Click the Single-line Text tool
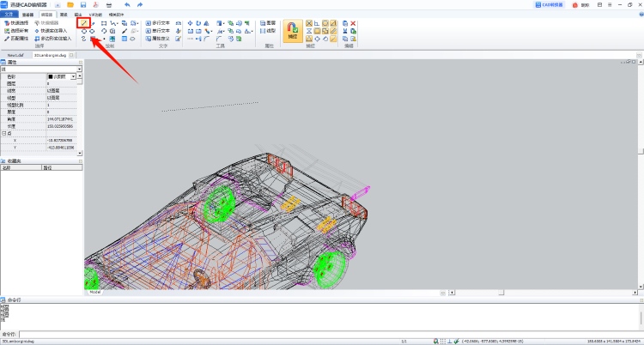Viewport: 644px width, 345px height. click(x=161, y=30)
